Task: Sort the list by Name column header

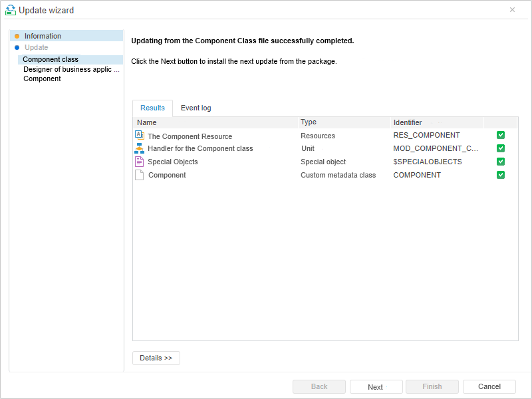Action: tap(147, 122)
